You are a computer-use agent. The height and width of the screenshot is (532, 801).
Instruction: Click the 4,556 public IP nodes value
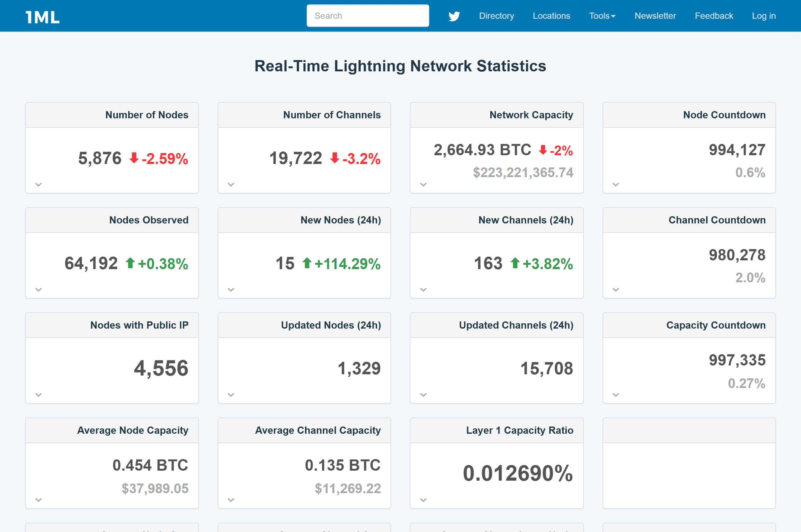pyautogui.click(x=161, y=368)
